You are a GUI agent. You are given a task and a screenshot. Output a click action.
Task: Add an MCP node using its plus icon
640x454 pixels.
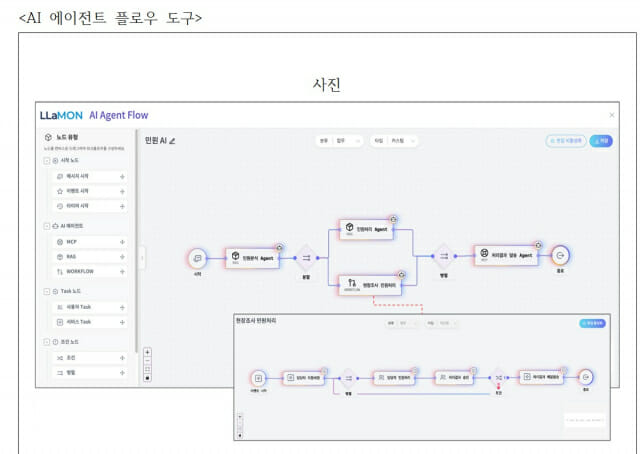(x=122, y=242)
